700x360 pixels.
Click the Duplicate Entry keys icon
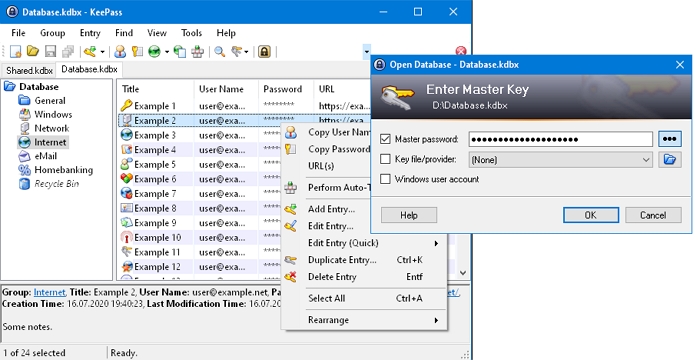pyautogui.click(x=291, y=260)
